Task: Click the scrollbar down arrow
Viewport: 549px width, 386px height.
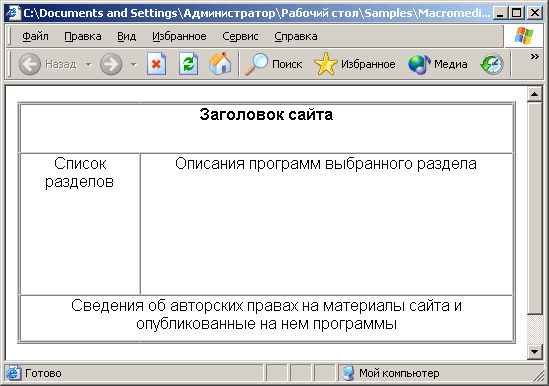Action: point(535,352)
